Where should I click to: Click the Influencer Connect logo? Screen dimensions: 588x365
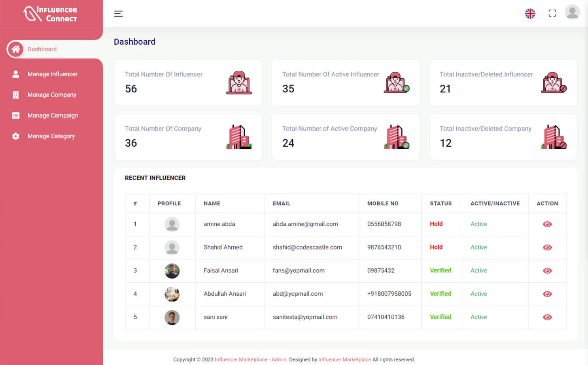51,13
